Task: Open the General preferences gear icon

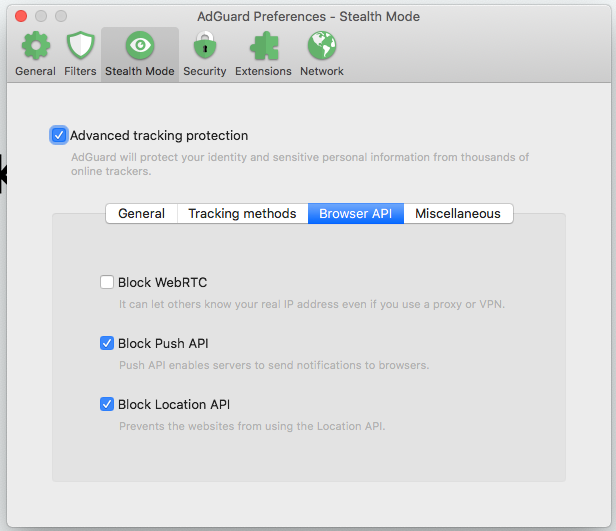Action: (x=35, y=46)
